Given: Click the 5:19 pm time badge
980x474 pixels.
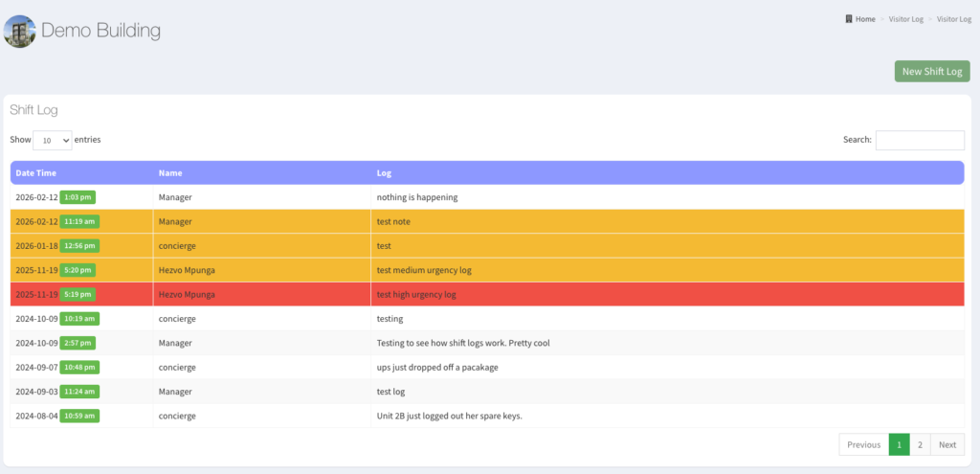Looking at the screenshot, I should pyautogui.click(x=78, y=294).
